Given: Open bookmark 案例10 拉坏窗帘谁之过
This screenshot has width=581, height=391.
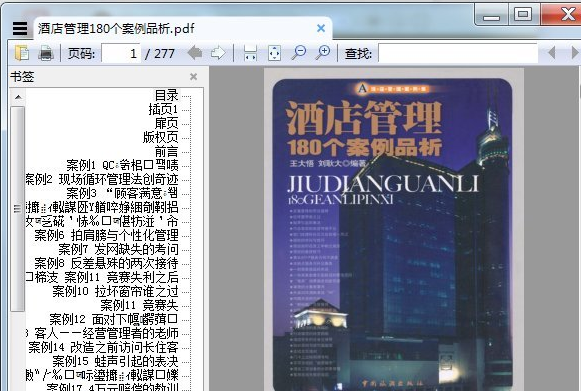Looking at the screenshot, I should click(x=115, y=291).
